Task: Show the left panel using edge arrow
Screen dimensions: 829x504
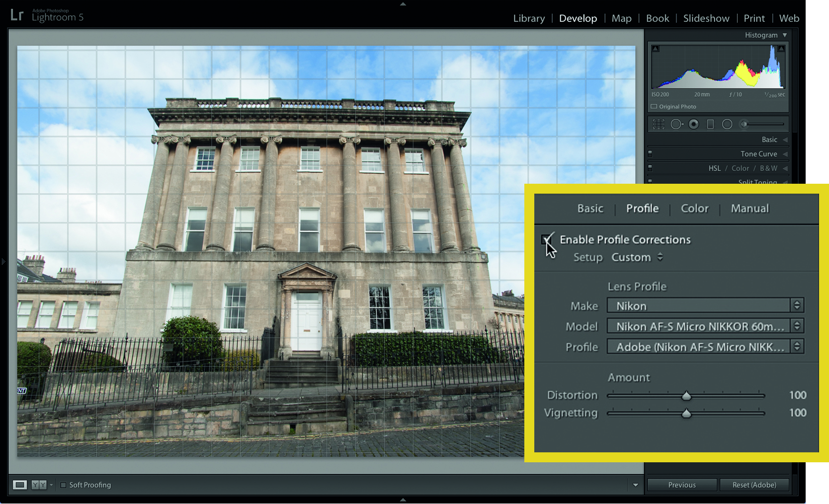Action: point(3,261)
